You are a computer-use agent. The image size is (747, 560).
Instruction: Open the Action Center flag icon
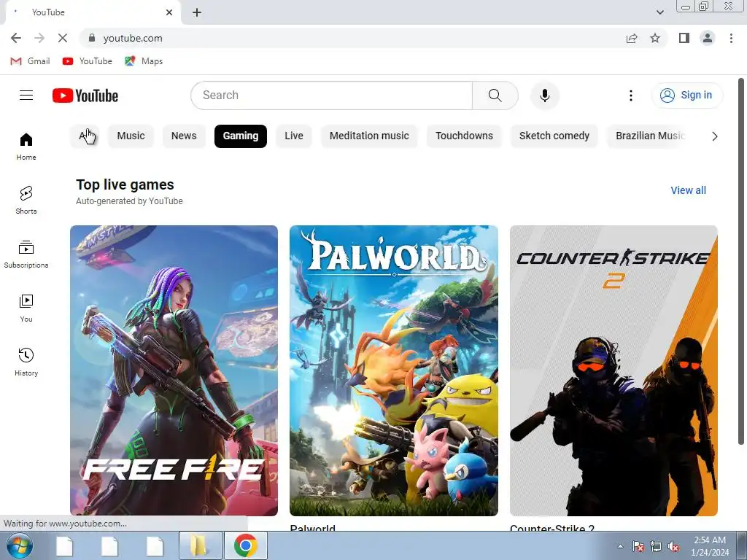pos(638,547)
